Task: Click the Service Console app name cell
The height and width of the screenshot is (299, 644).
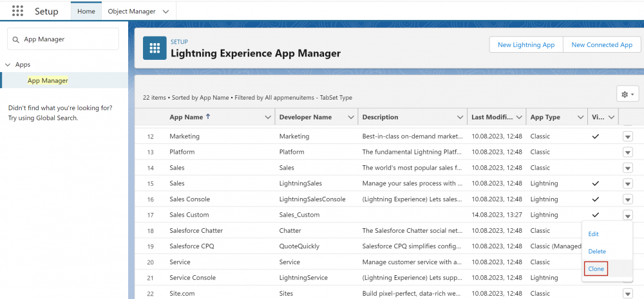Action: (192, 278)
